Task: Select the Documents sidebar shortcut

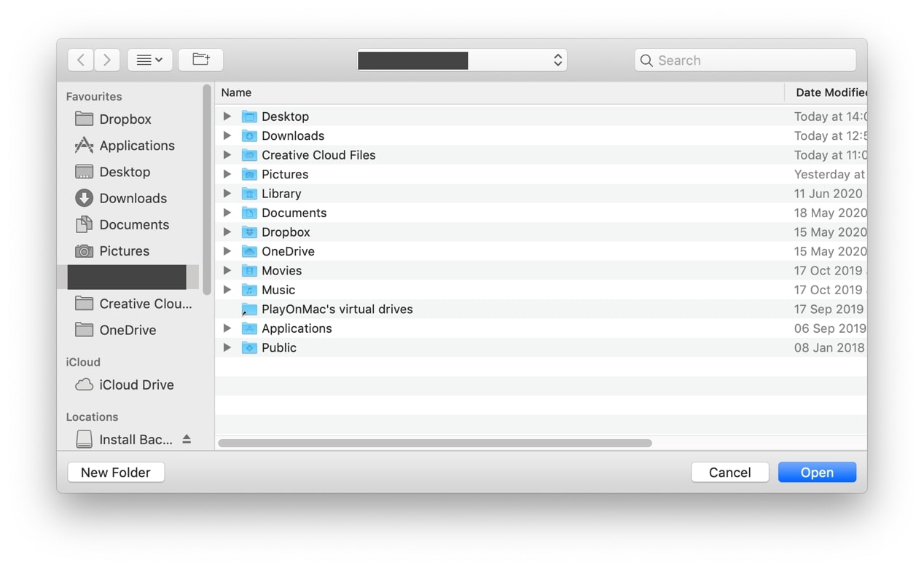Action: (134, 224)
